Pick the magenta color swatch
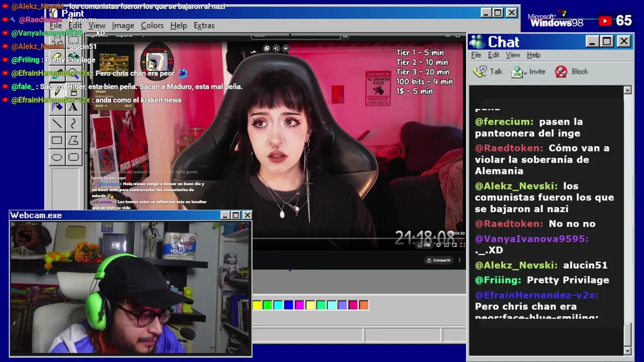 pos(299,305)
